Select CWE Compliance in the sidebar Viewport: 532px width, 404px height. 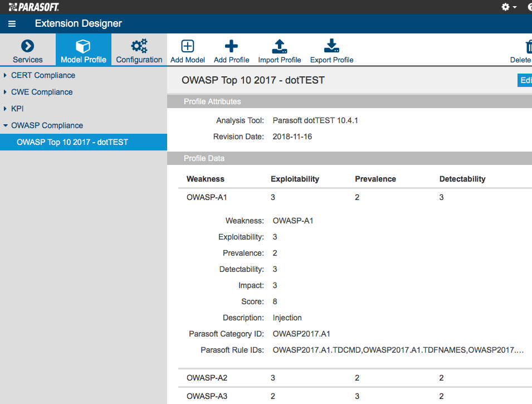42,92
